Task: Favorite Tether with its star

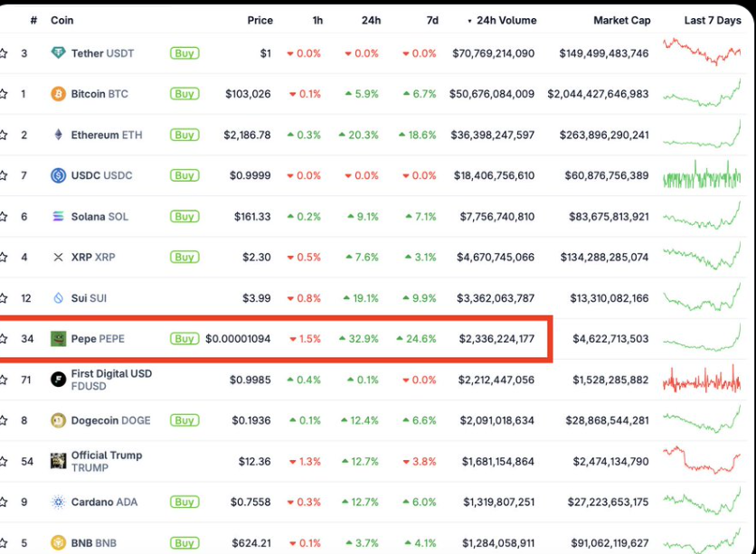Action: pos(4,53)
